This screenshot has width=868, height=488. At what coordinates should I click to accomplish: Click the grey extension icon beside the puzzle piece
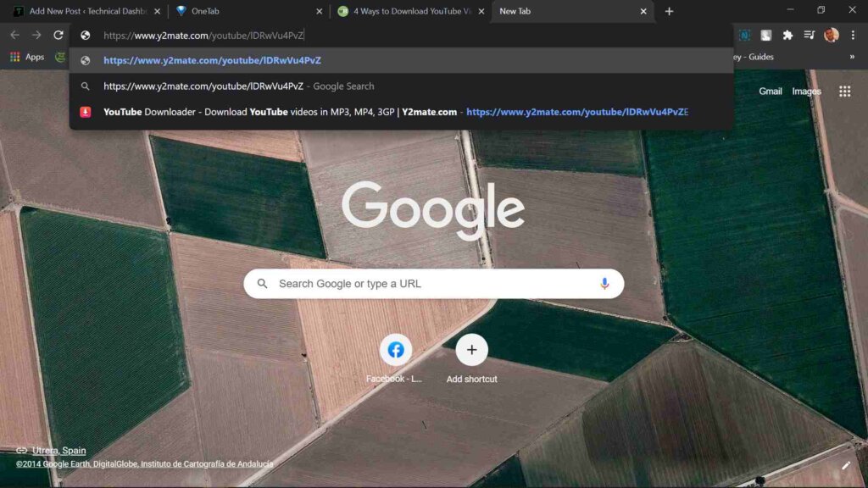click(x=766, y=36)
